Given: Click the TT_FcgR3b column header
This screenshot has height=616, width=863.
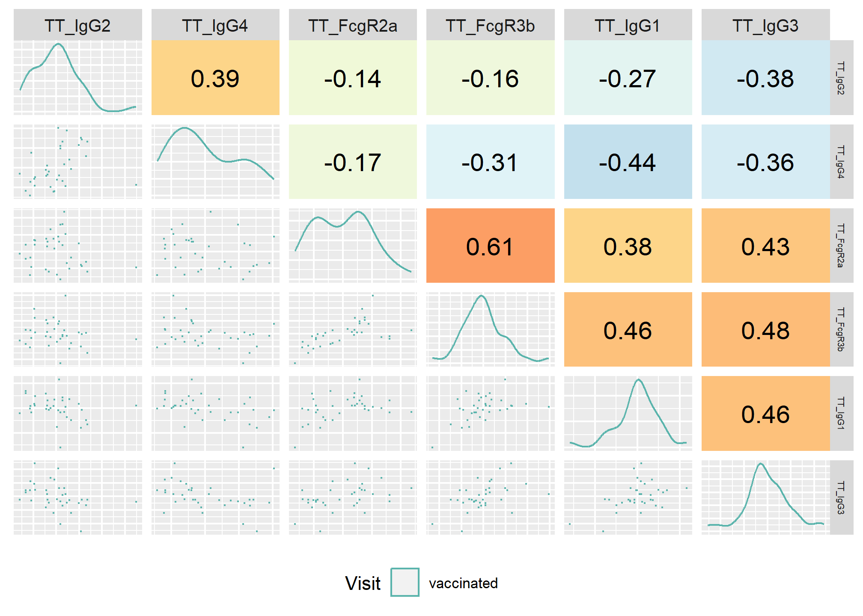Looking at the screenshot, I should pyautogui.click(x=490, y=25).
